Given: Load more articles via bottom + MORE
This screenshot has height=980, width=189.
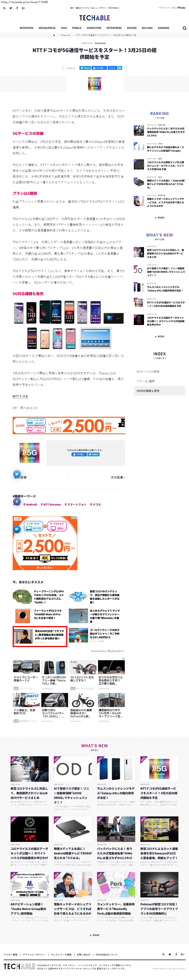Looking at the screenshot, I should pos(95,935).
